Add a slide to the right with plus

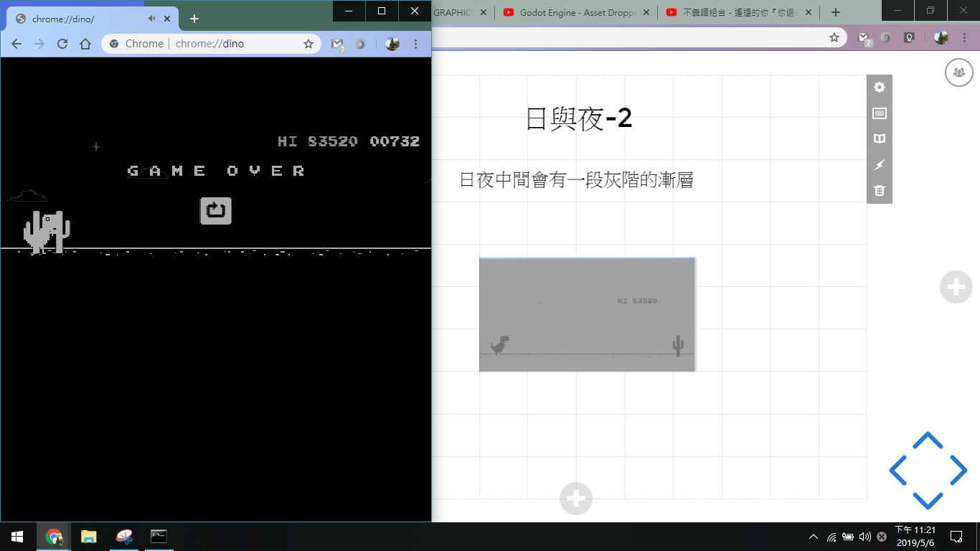pyautogui.click(x=956, y=287)
